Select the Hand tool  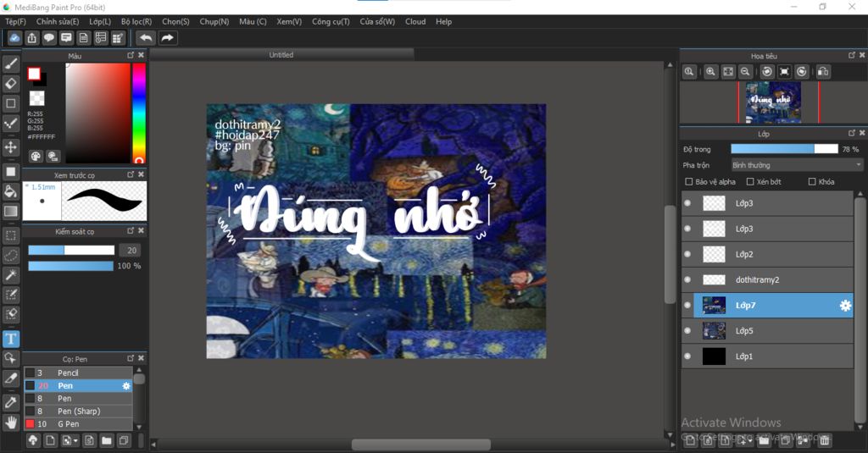tap(10, 423)
